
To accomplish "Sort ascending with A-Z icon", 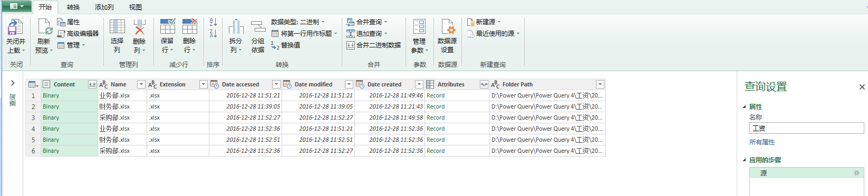I will [x=213, y=22].
